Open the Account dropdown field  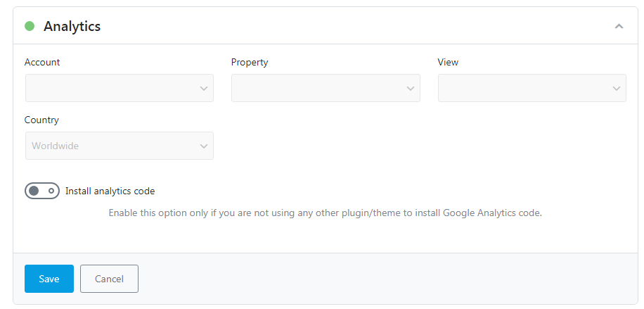tap(119, 89)
